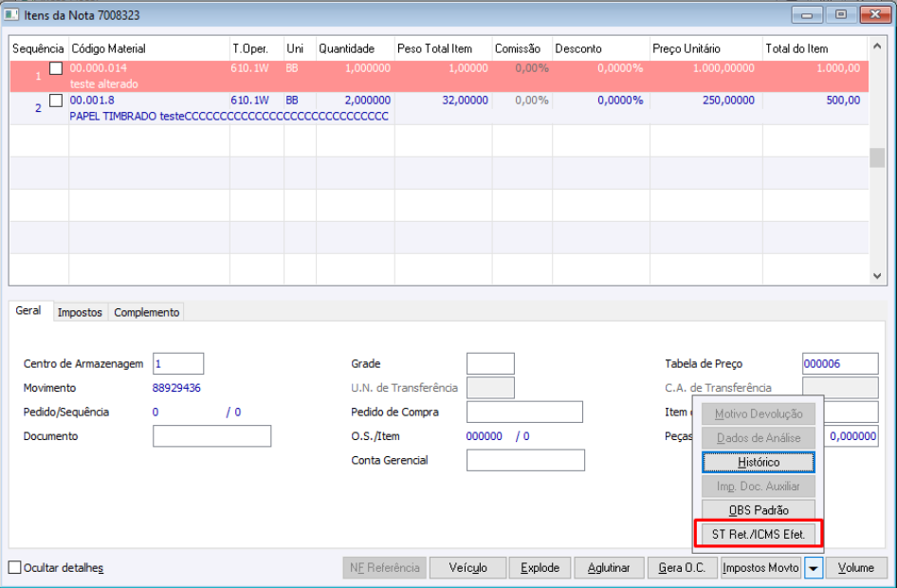Click the Gera O.C. button
The image size is (897, 588).
coord(682,568)
